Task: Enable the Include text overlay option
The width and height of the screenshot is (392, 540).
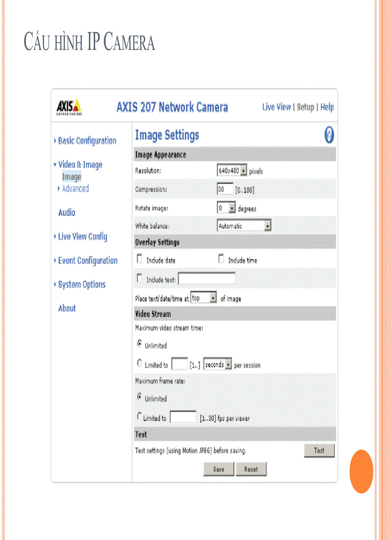Action: pyautogui.click(x=139, y=277)
